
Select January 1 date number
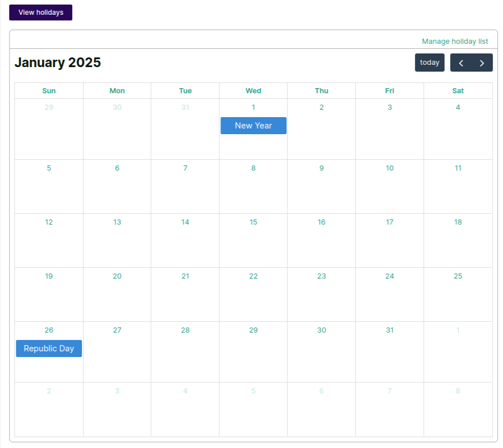click(253, 107)
